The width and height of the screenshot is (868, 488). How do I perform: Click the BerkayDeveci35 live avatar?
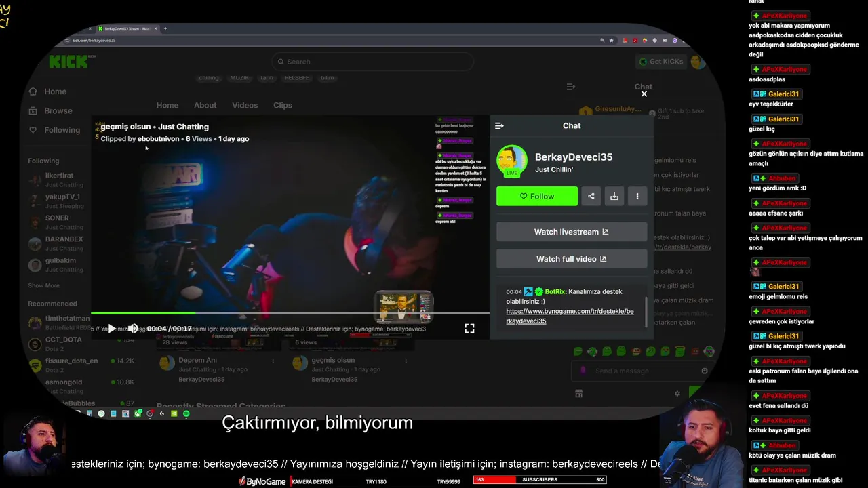coord(512,161)
